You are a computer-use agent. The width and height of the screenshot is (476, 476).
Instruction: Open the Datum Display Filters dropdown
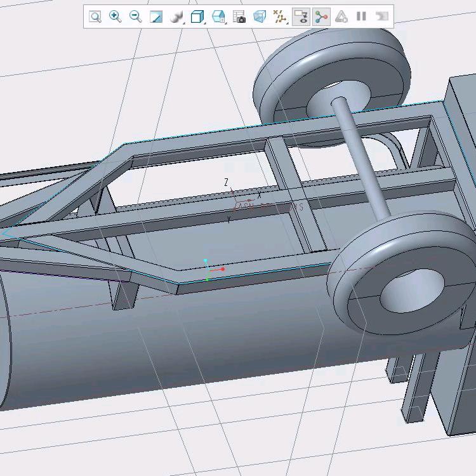[280, 17]
